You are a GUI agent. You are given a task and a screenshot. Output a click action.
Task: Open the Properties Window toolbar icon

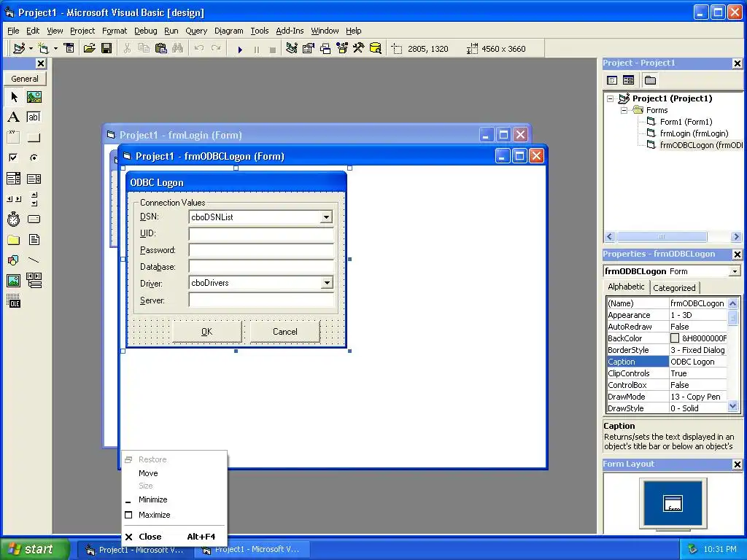coord(309,48)
